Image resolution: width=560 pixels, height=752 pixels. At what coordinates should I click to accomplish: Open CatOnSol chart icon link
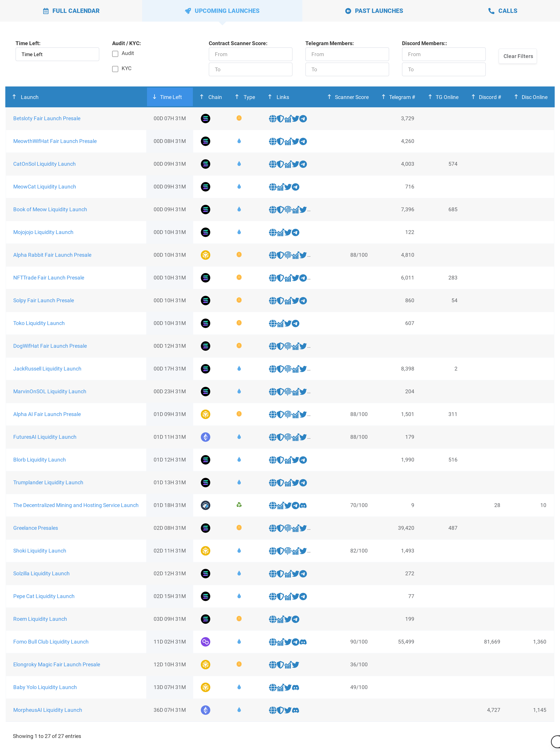[288, 164]
